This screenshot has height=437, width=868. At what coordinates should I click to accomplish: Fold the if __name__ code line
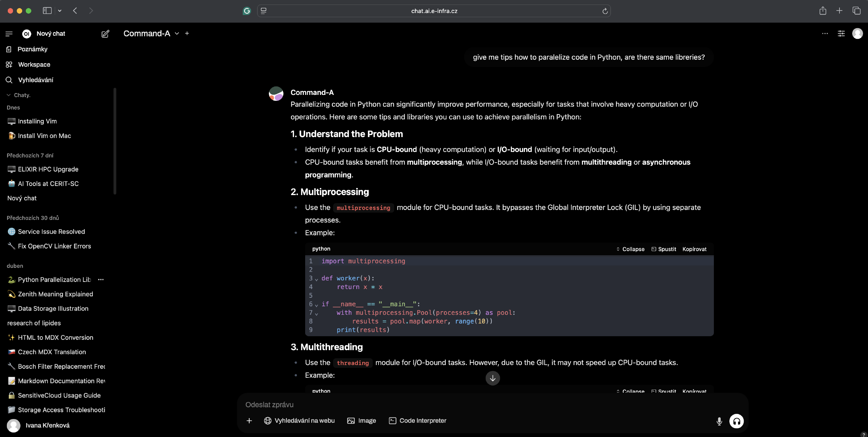(316, 305)
